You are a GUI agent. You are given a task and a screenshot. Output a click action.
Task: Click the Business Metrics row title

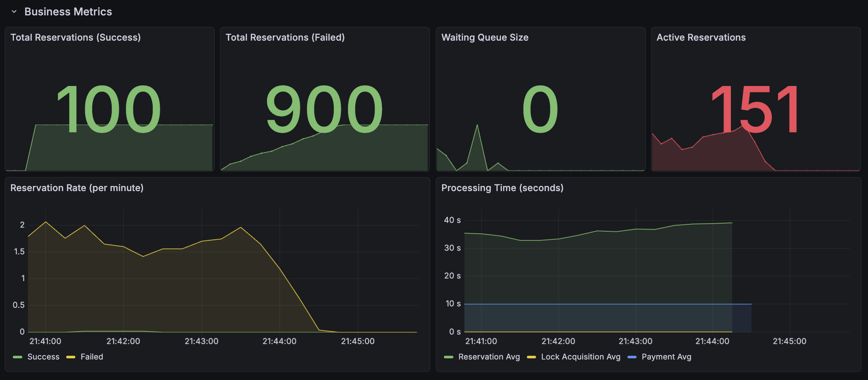point(68,12)
